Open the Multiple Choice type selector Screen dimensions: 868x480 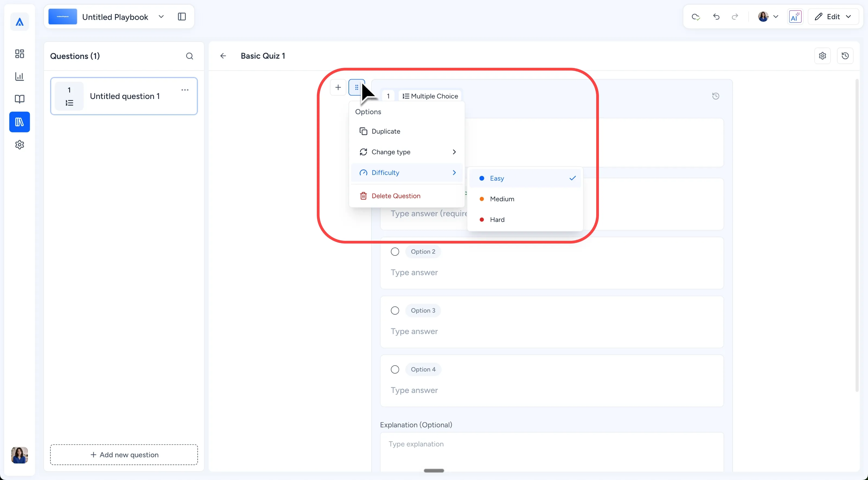[430, 96]
